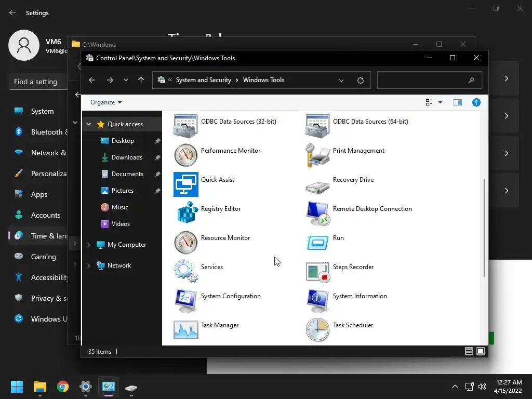Select the Print Management printer icon
Image resolution: width=532 pixels, height=399 pixels.
pos(317,155)
